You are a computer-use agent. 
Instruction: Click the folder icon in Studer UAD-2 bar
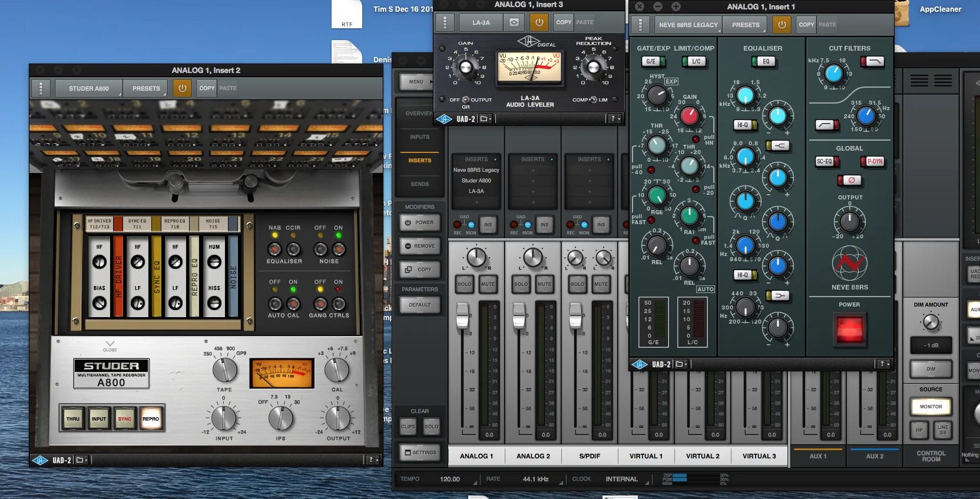point(81,460)
